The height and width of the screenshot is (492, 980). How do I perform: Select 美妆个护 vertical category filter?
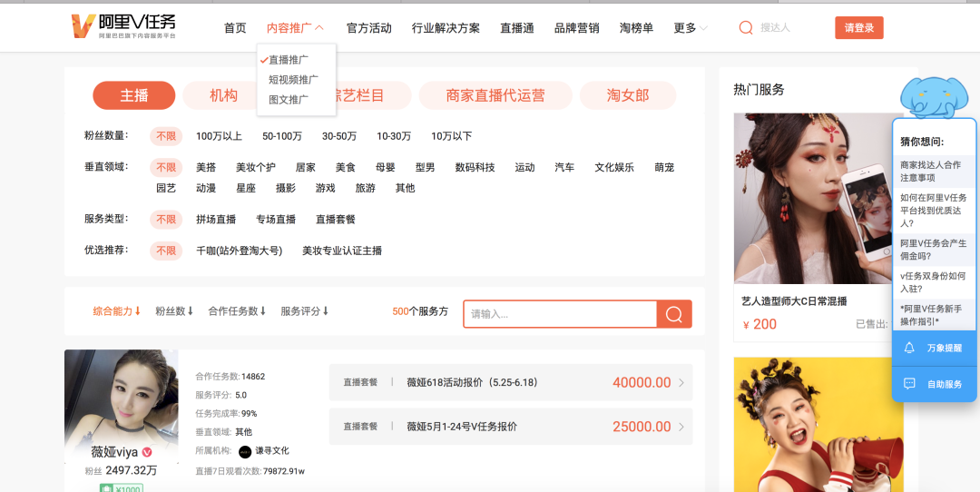point(256,168)
